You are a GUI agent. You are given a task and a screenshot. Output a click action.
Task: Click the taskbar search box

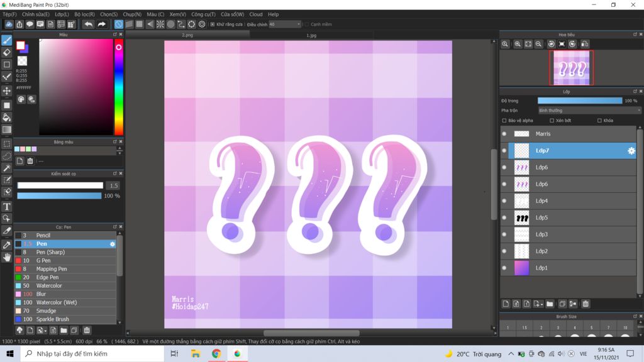tap(92, 353)
